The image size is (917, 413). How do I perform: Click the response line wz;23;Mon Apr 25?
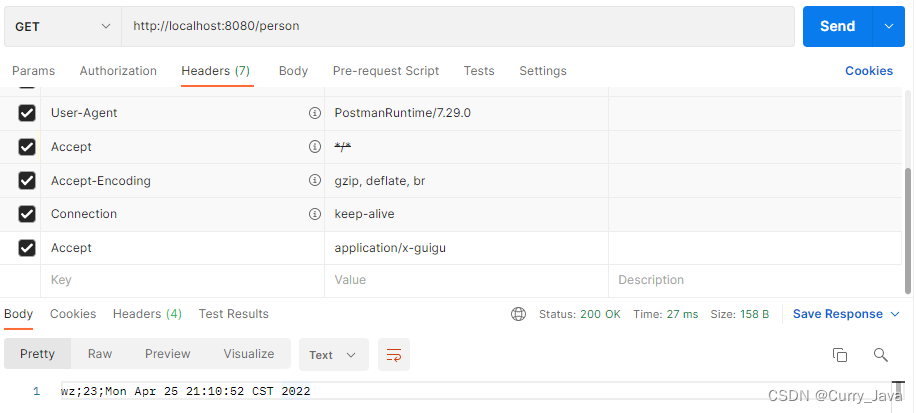[x=185, y=391]
